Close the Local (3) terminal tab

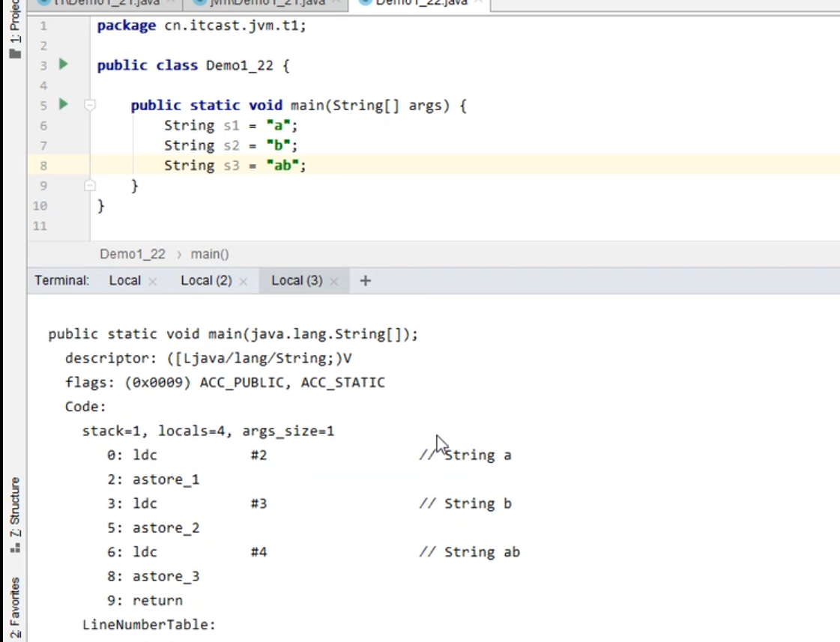[x=333, y=282]
